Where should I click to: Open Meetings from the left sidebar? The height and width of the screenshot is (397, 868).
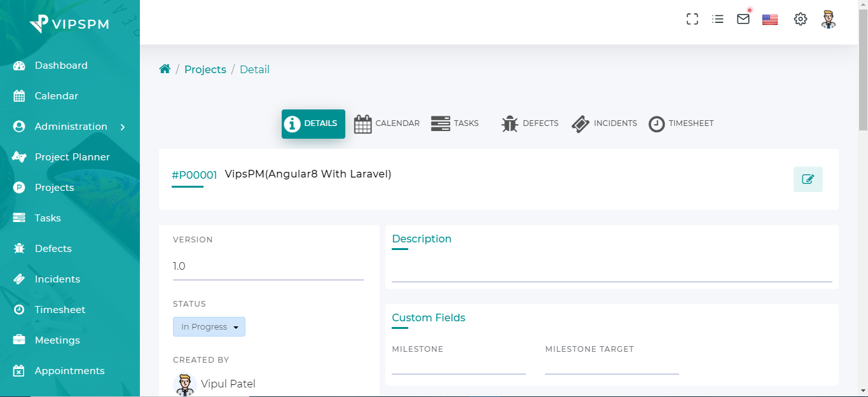[x=55, y=340]
